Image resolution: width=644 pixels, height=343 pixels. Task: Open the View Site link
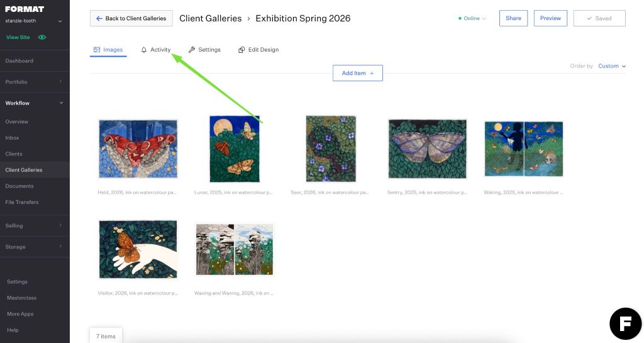(x=18, y=37)
